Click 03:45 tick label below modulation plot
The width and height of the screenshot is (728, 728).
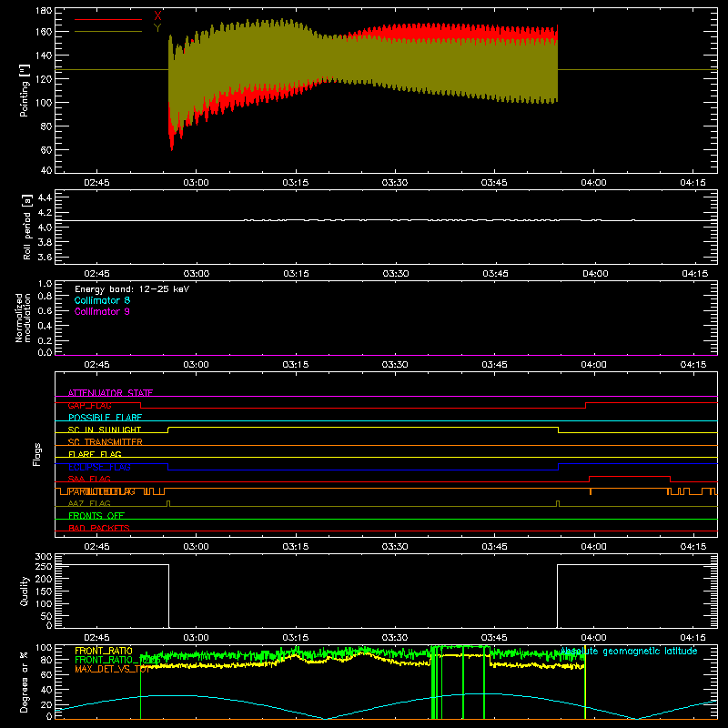point(494,365)
